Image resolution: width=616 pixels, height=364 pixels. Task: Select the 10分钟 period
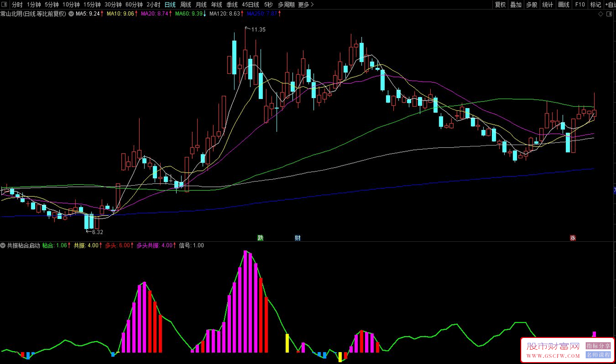pos(71,5)
